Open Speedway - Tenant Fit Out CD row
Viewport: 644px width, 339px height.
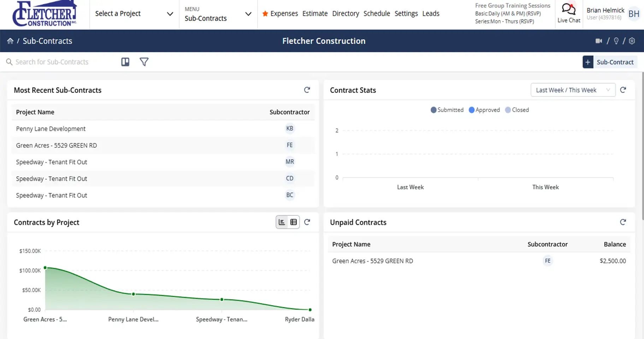pos(163,178)
